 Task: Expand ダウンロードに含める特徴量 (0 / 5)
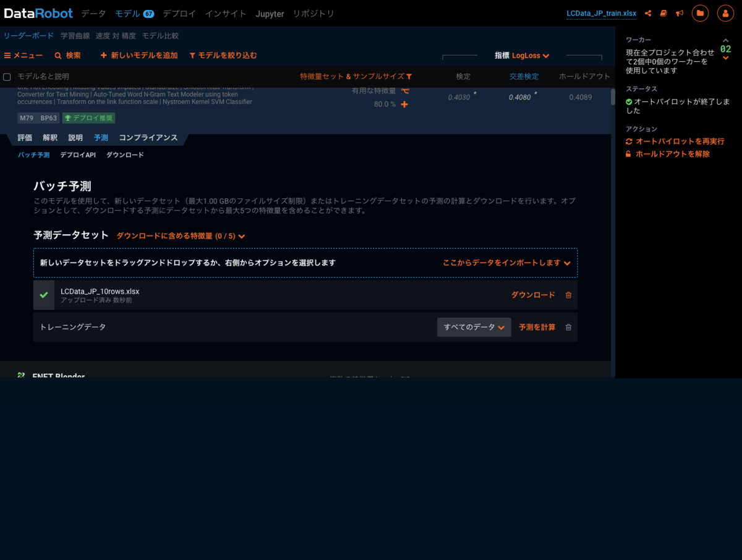coord(181,236)
